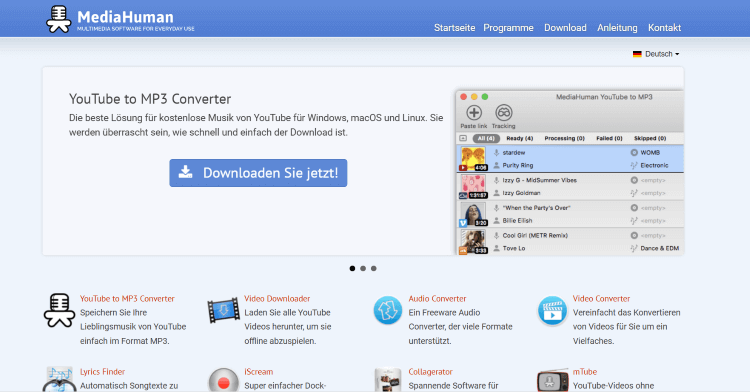The height and width of the screenshot is (392, 750).
Task: Click the Downloaden Sie jetzt button
Action: [x=258, y=173]
